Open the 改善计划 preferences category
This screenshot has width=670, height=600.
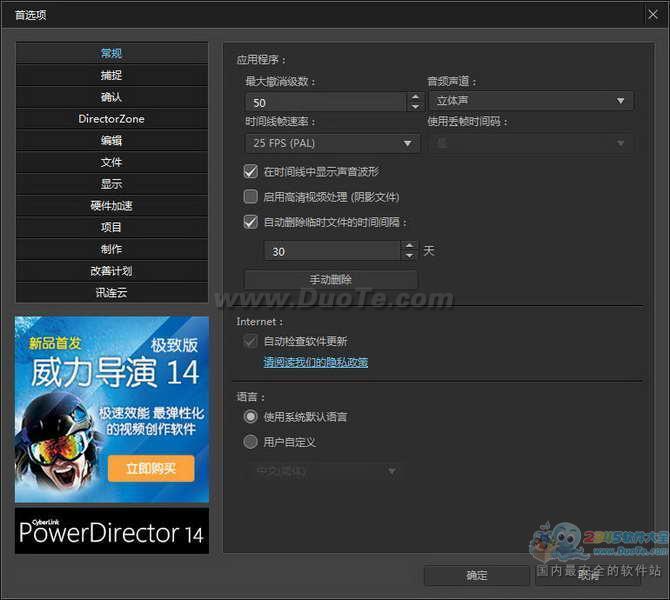click(112, 271)
